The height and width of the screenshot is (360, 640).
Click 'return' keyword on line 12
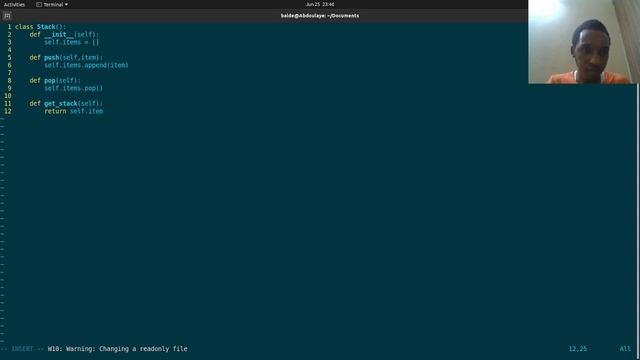pyautogui.click(x=55, y=111)
